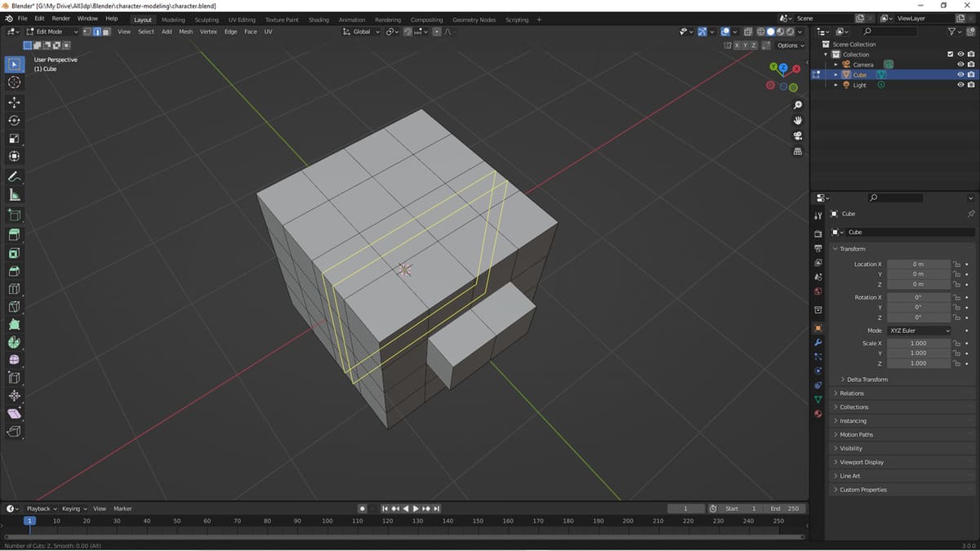Image resolution: width=980 pixels, height=551 pixels.
Task: Hide the Camera object with its eye icon
Action: point(960,64)
